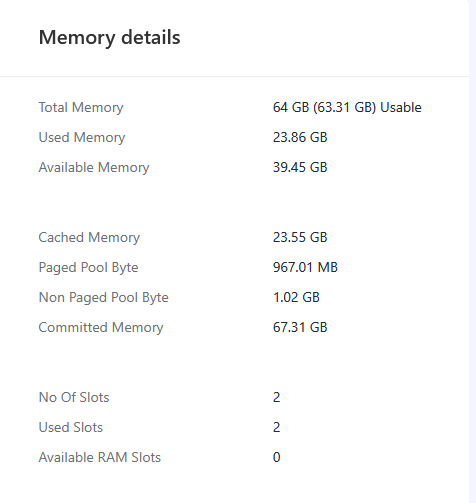Image resolution: width=476 pixels, height=503 pixels.
Task: Click the No Of Slots value 2
Action: (276, 397)
